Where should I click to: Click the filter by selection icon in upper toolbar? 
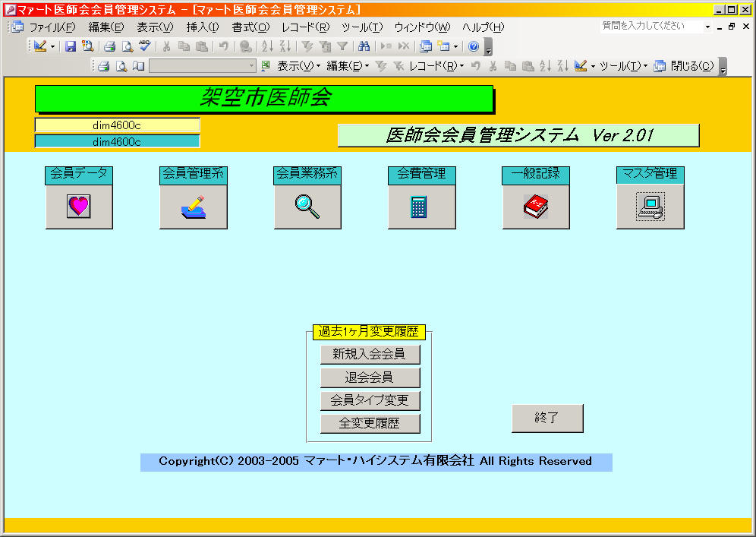pos(307,46)
